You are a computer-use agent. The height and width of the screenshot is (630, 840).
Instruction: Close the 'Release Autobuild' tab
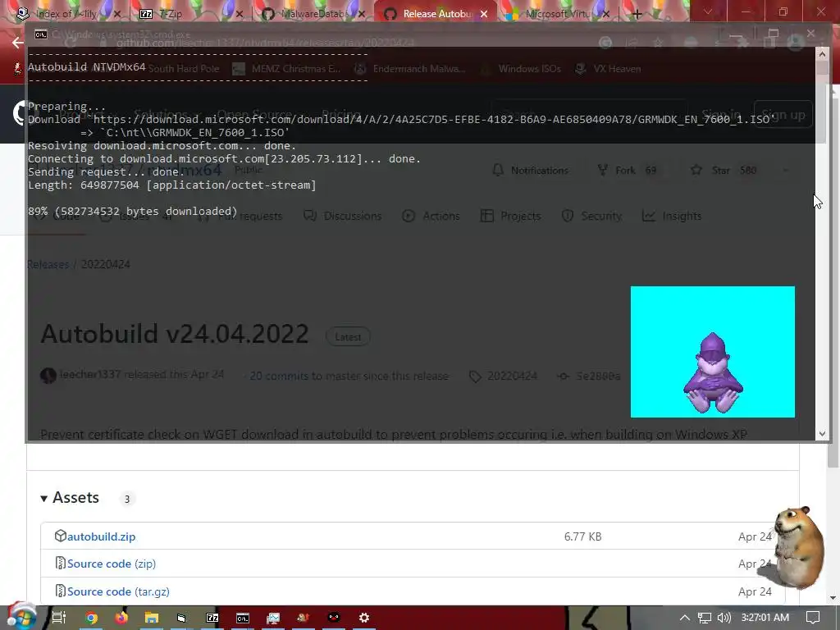pos(484,13)
